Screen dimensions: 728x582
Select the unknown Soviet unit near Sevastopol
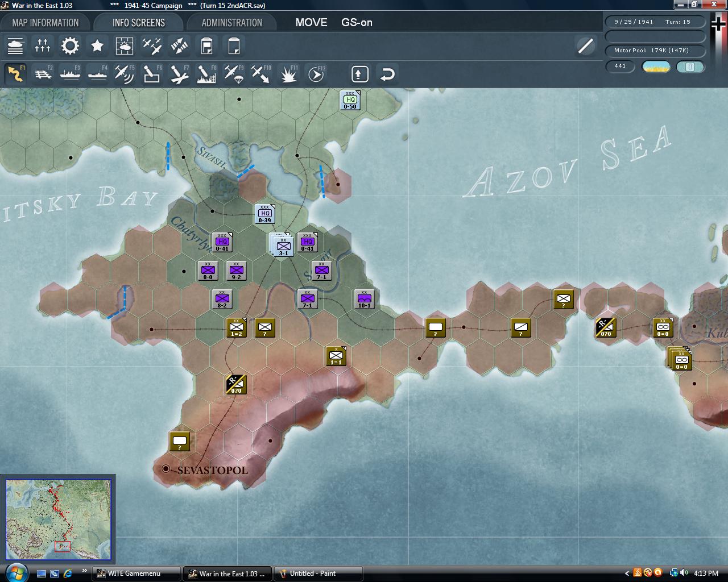(179, 441)
